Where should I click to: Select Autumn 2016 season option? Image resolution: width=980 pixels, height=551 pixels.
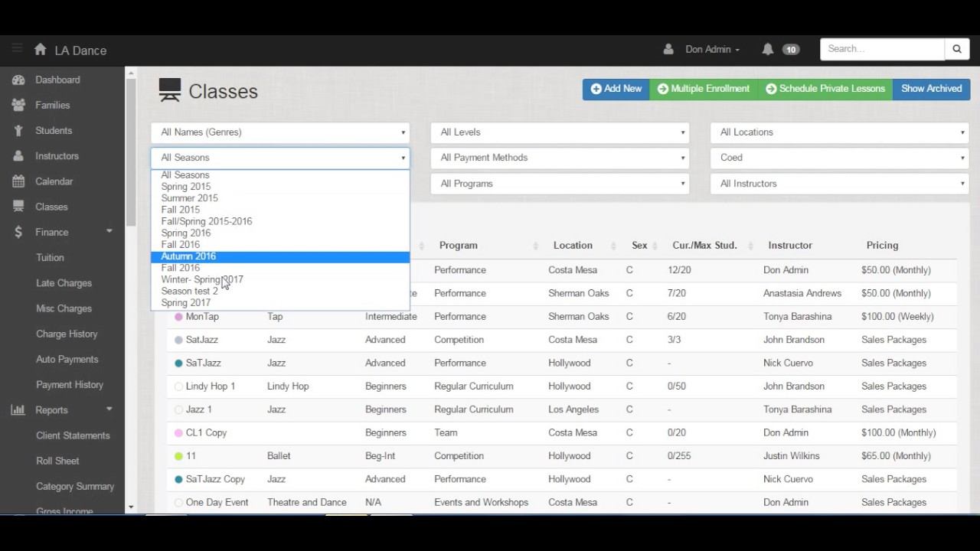click(x=280, y=256)
